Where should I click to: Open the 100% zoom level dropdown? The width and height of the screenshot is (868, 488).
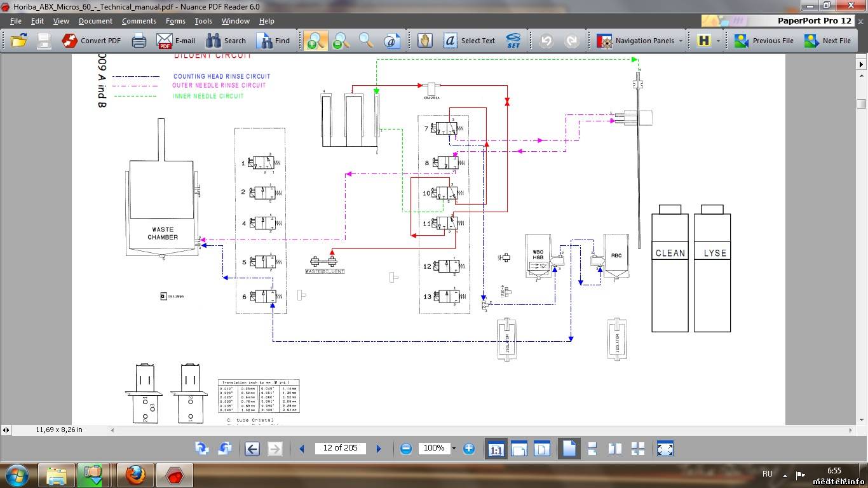coord(454,449)
